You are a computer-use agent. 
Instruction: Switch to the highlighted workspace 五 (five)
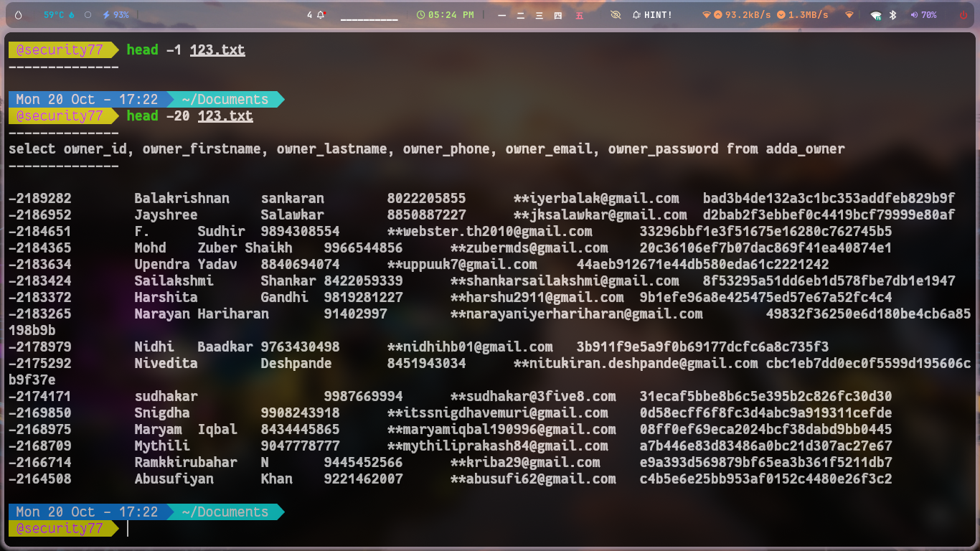click(x=579, y=14)
